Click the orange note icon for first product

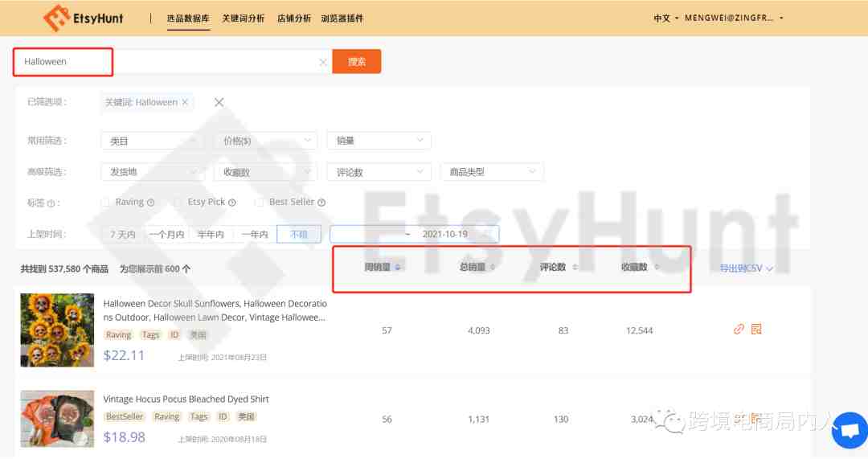(756, 330)
